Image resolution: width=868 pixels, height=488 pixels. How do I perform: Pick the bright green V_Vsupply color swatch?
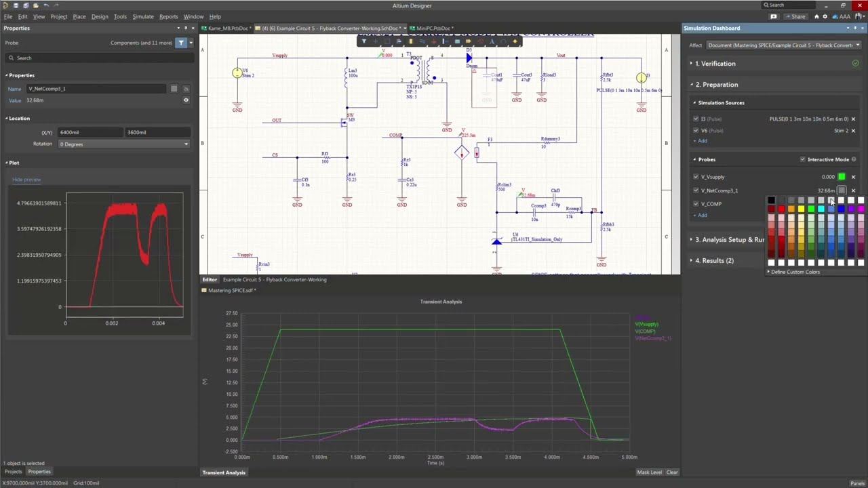point(842,177)
